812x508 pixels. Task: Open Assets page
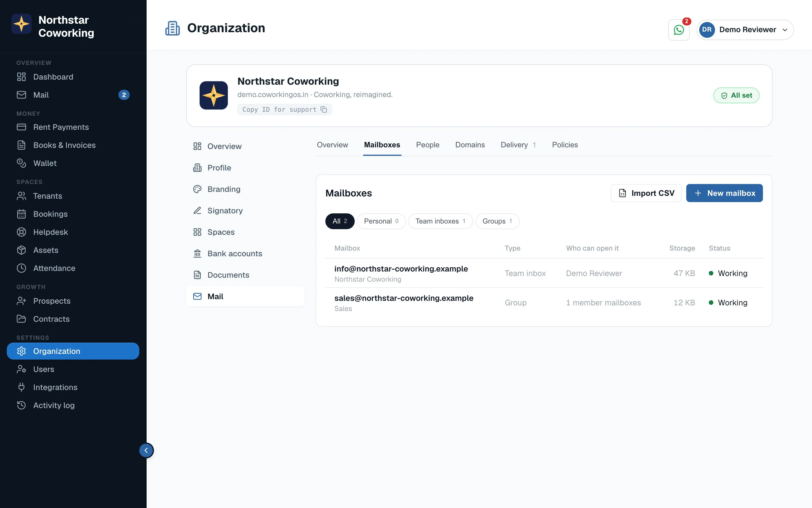[73, 250]
